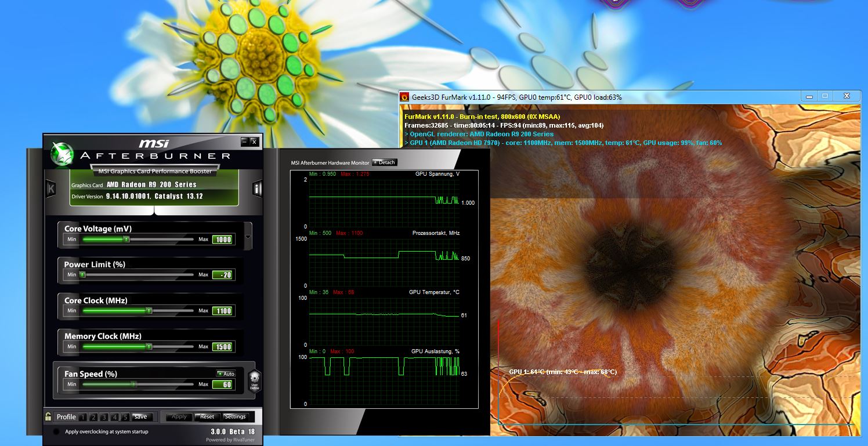The height and width of the screenshot is (446, 868).
Task: Click the Detach button's small icon
Action: (375, 162)
